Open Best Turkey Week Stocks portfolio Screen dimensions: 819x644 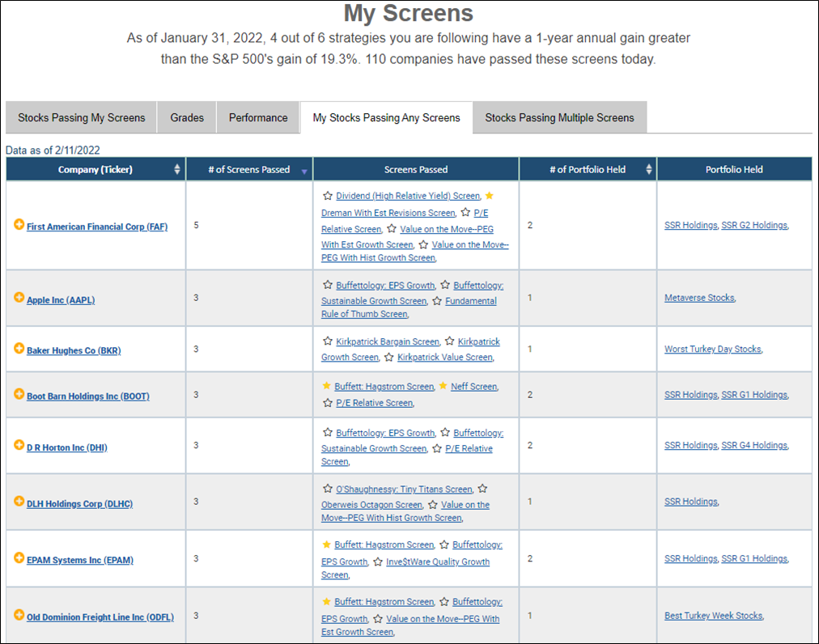[714, 615]
